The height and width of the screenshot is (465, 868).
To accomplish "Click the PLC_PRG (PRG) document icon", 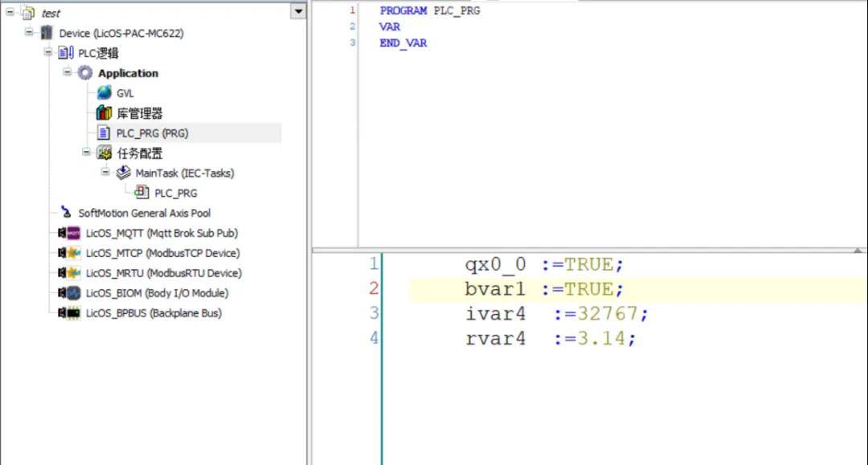I will pos(104,133).
